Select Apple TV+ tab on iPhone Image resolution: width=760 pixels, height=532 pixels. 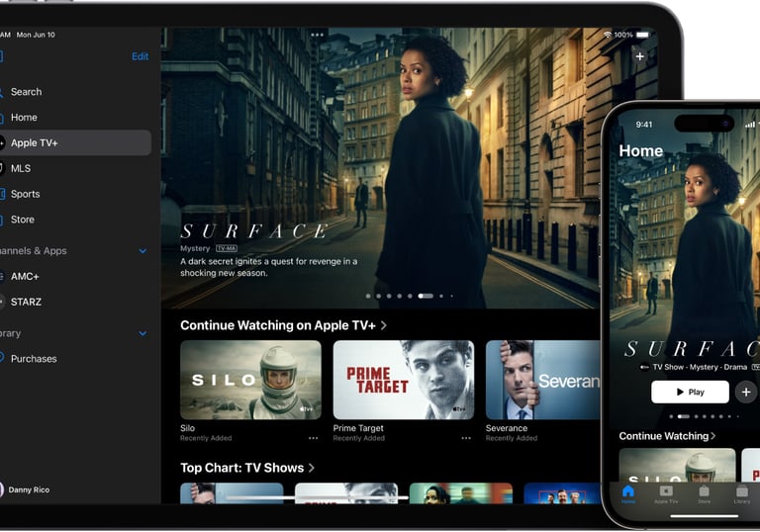666,494
